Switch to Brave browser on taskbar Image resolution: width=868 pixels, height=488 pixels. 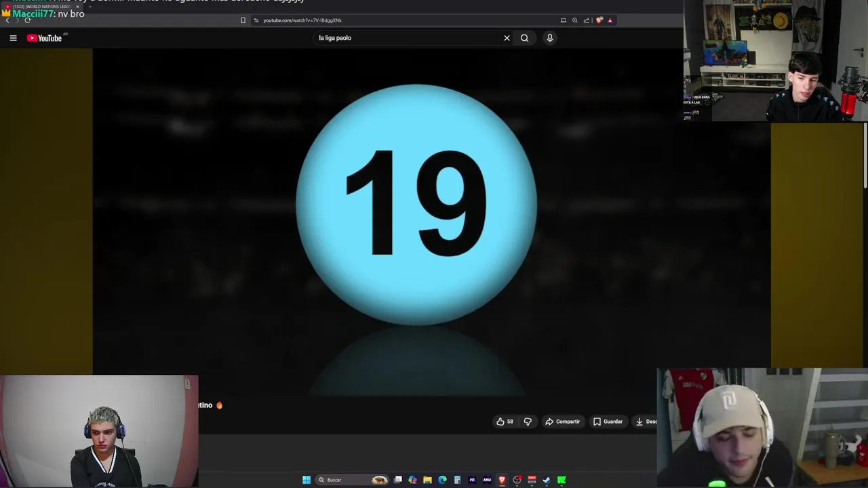(x=502, y=480)
